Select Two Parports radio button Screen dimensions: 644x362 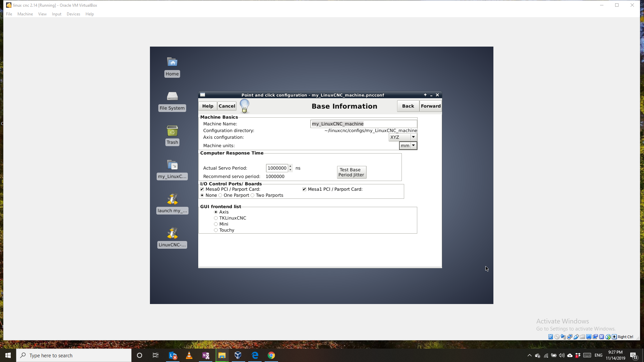(x=253, y=195)
